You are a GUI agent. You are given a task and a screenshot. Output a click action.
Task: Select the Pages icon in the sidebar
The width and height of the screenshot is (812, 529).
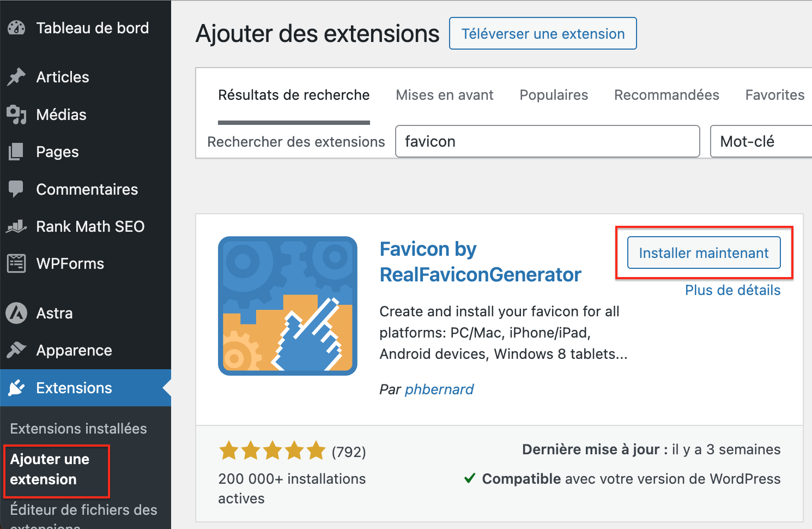coord(16,152)
